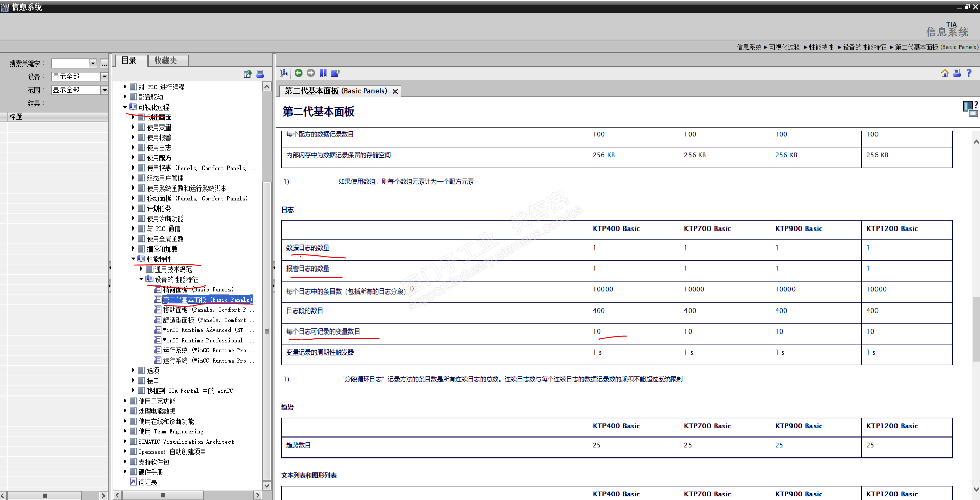Click the page icon of WinCC Runtime Advanced
This screenshot has width=980, height=500.
point(158,330)
